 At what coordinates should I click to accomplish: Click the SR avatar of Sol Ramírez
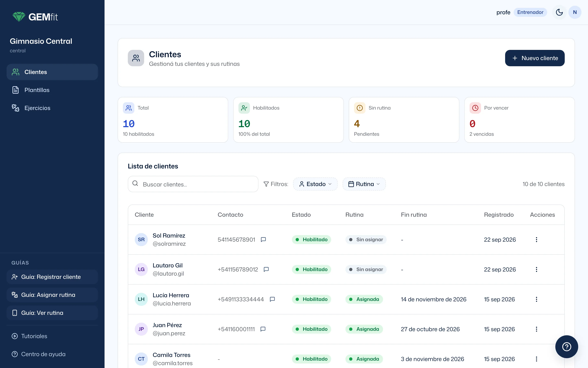coord(141,239)
